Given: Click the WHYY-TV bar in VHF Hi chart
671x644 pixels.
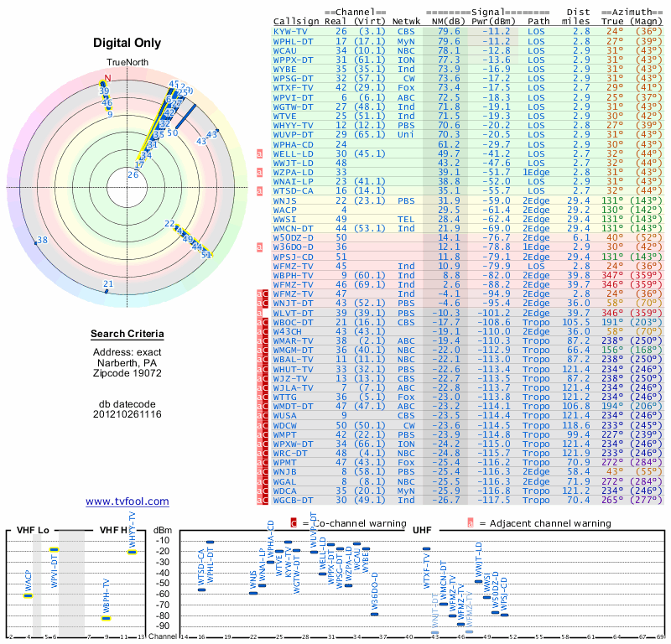Looking at the screenshot, I should 133,552.
